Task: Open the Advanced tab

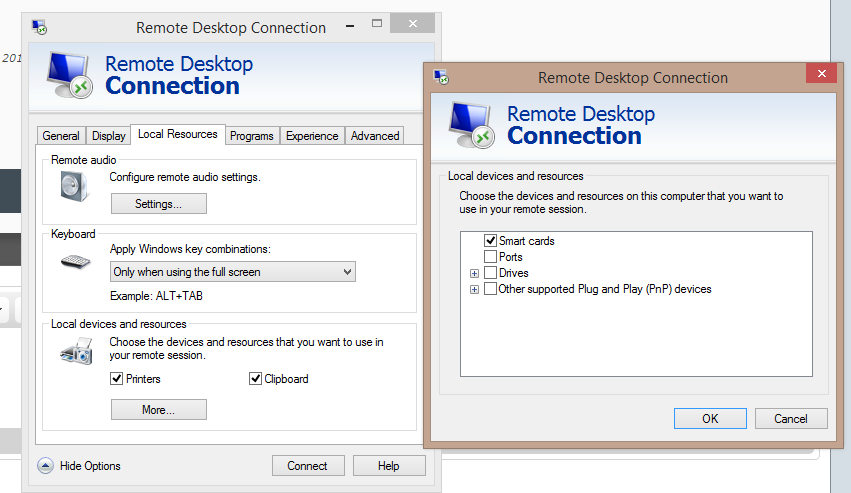Action: 375,136
